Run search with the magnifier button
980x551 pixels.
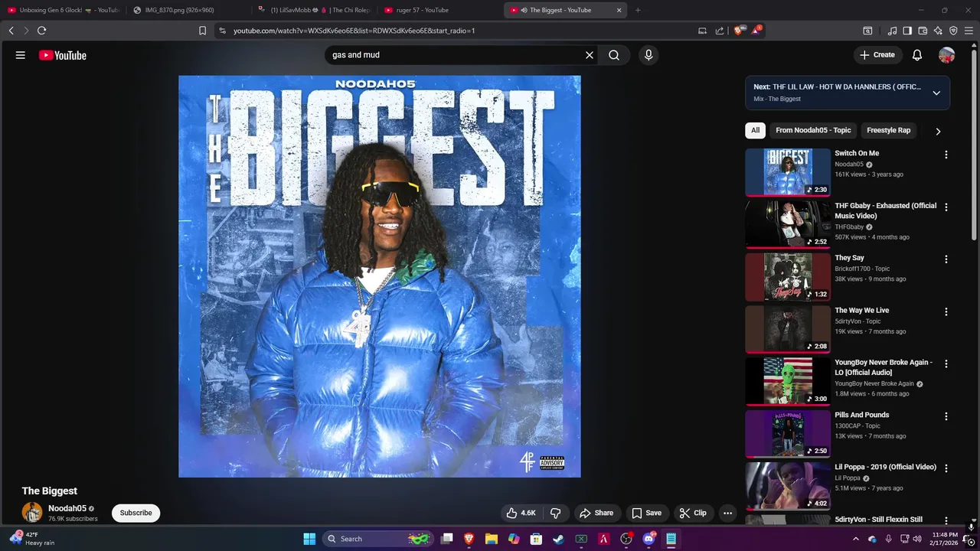(614, 55)
